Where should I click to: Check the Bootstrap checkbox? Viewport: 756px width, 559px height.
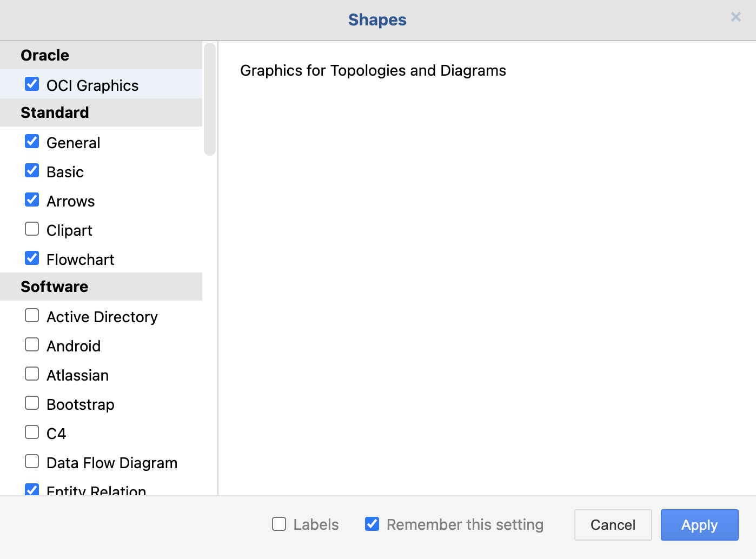(32, 403)
